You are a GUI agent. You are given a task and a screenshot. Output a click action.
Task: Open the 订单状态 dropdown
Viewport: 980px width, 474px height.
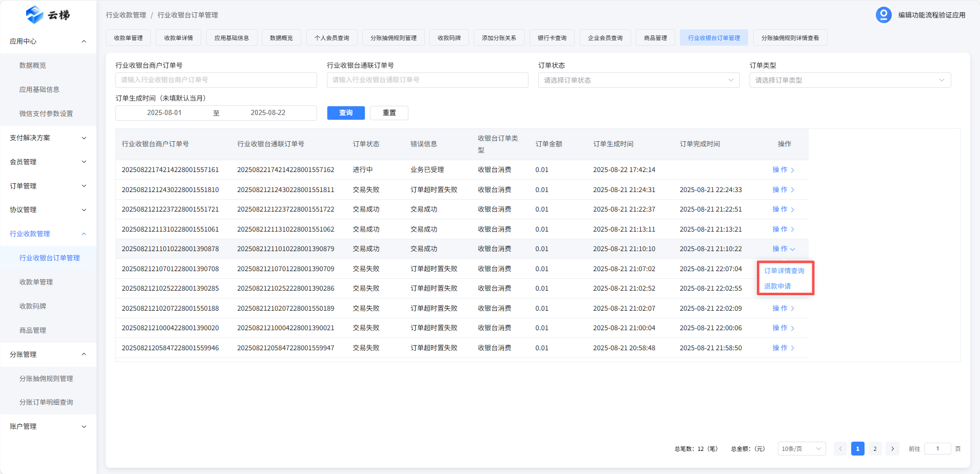click(x=638, y=80)
